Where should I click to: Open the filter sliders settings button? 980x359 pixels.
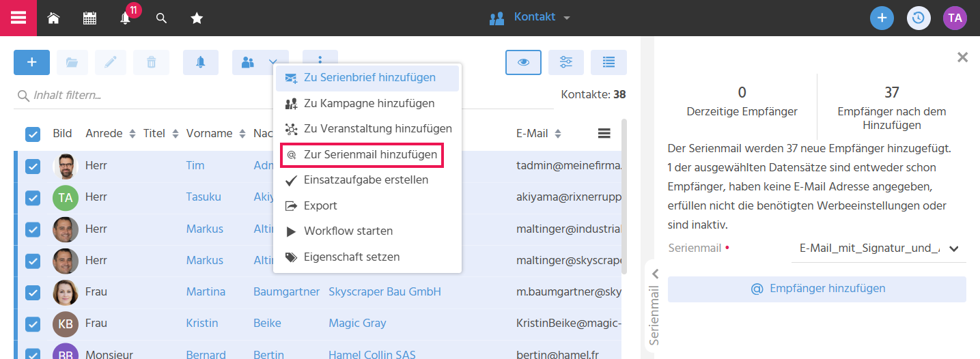click(566, 62)
